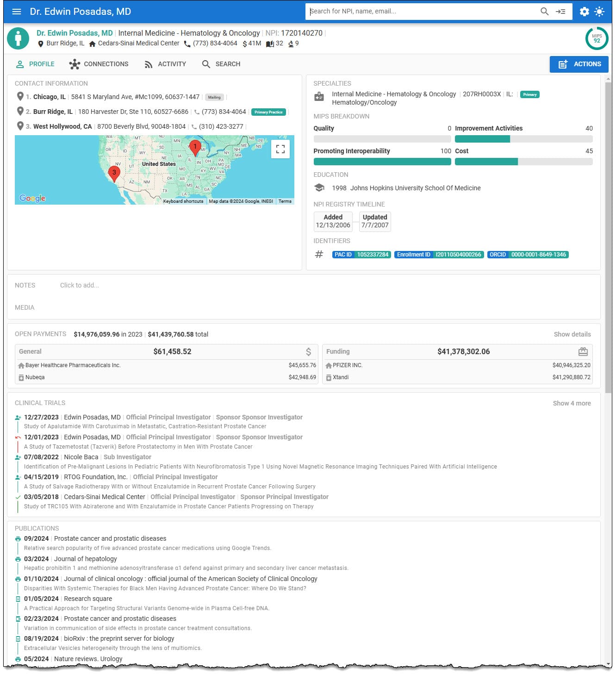The image size is (616, 675).
Task: Click the Google logo on map
Action: point(32,198)
